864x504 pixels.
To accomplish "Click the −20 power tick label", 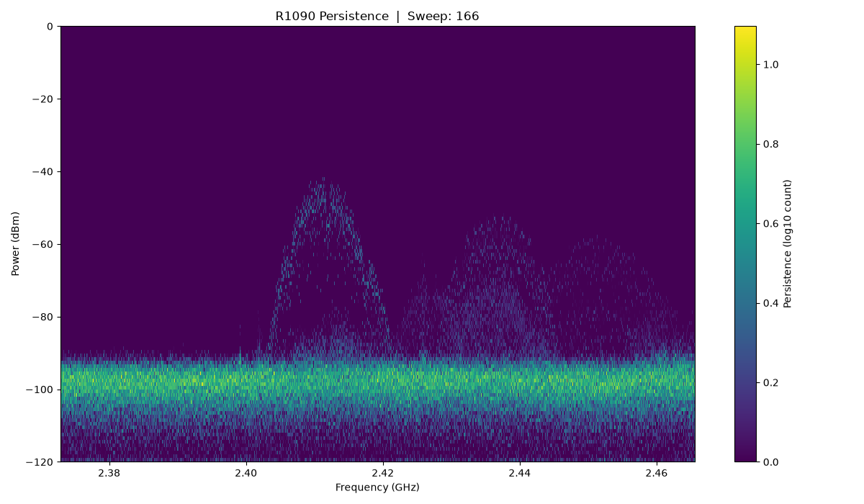I will (41, 99).
